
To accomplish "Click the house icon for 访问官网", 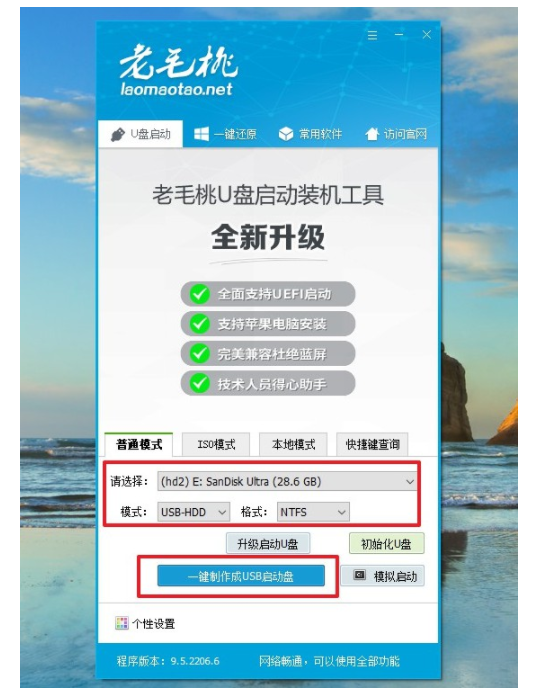I will [x=372, y=134].
